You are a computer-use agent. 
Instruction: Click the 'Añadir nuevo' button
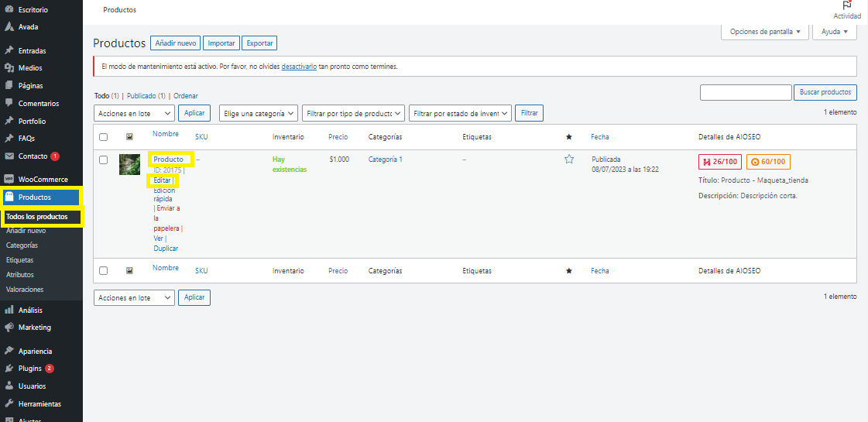(x=176, y=43)
